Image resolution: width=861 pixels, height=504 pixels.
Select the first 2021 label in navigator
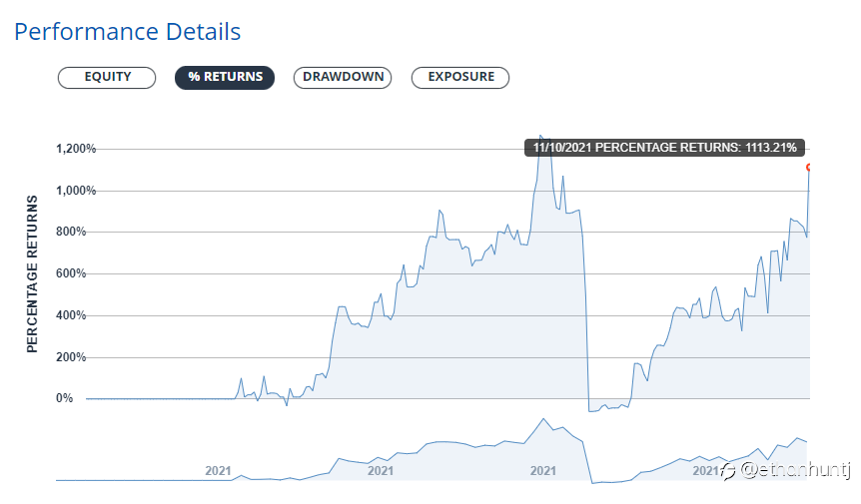point(218,470)
